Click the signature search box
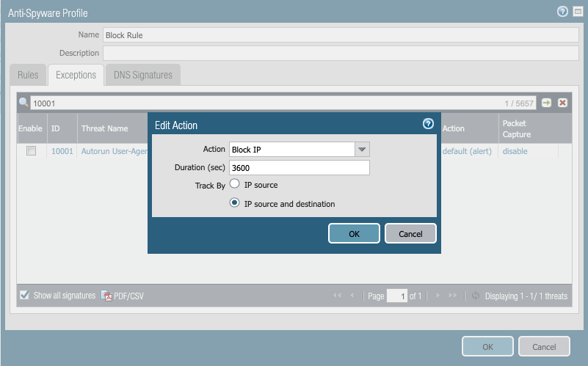This screenshot has width=588, height=366. (283, 103)
